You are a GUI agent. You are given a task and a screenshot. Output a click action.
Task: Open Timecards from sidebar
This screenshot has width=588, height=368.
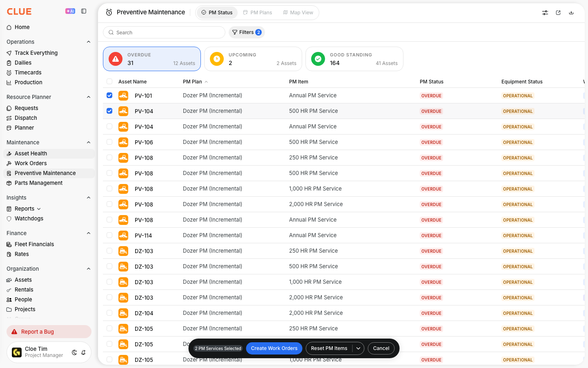tap(28, 72)
